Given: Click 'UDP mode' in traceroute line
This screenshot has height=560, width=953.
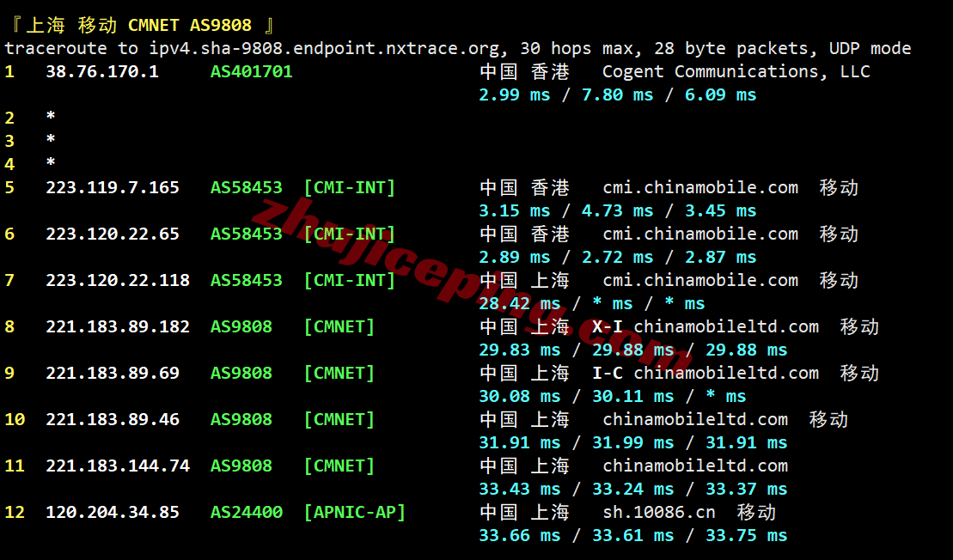Looking at the screenshot, I should (870, 49).
